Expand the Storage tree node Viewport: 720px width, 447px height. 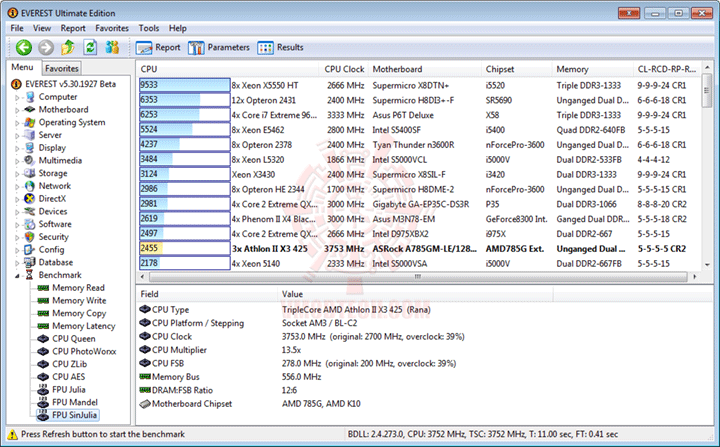17,174
